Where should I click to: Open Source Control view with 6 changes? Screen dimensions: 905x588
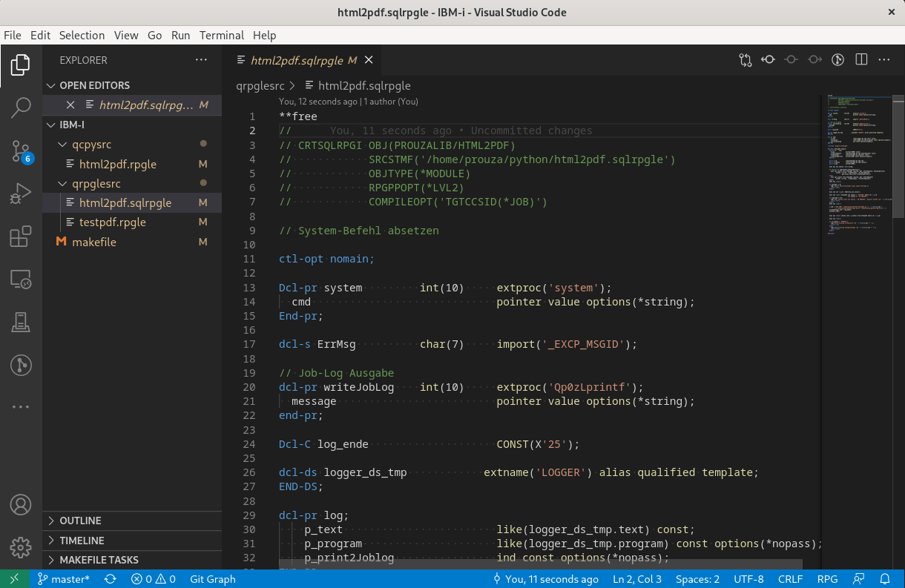[x=21, y=151]
